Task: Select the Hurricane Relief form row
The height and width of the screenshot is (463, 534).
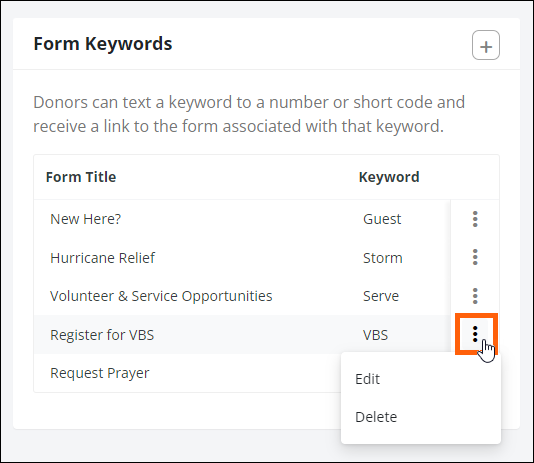Action: tap(242, 258)
